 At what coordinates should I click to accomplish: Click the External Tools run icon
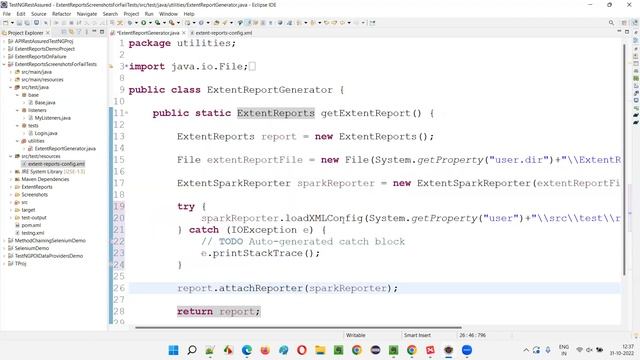click(172, 23)
